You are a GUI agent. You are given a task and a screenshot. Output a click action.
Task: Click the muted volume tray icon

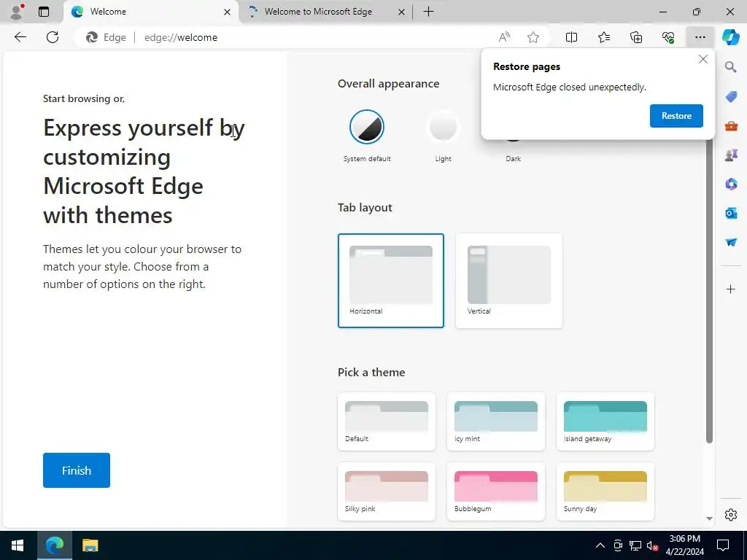point(652,545)
